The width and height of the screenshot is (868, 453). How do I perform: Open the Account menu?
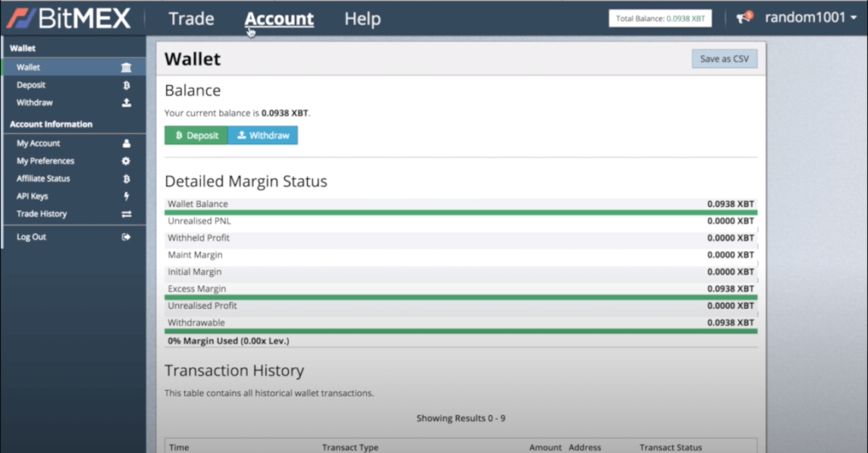click(279, 19)
